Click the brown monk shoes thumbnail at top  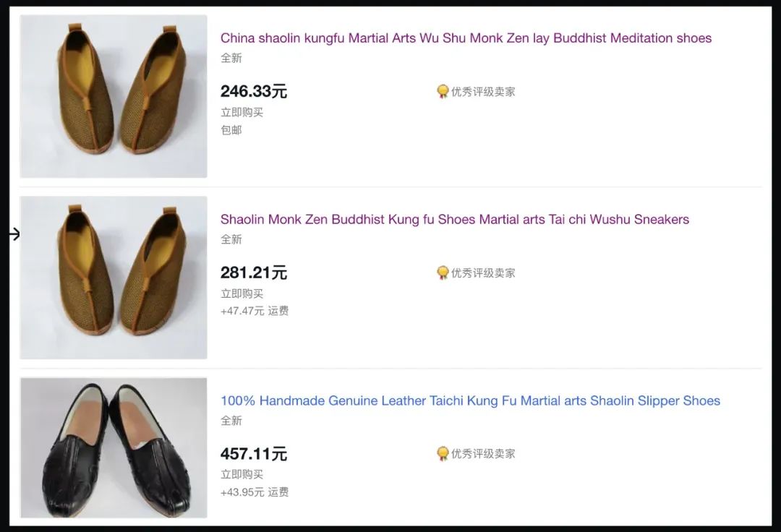[x=113, y=97]
